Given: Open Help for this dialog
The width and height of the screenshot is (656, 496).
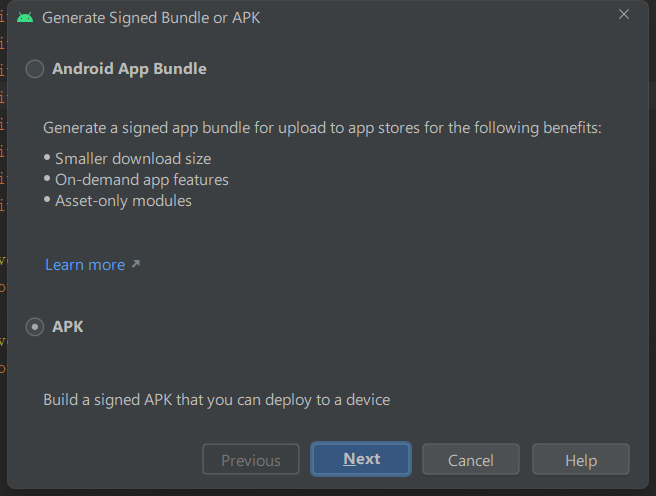Looking at the screenshot, I should [580, 460].
